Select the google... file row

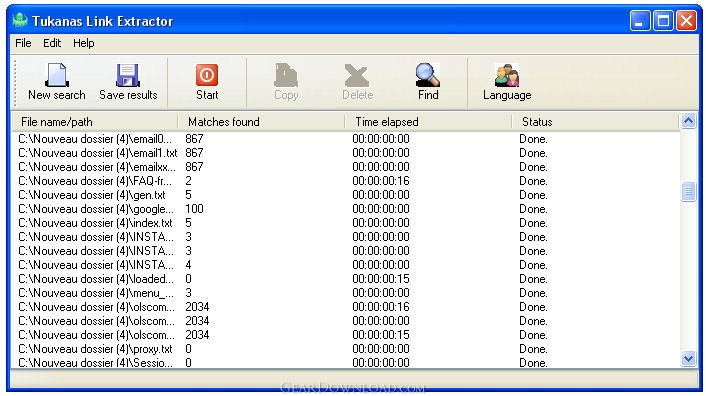point(346,209)
